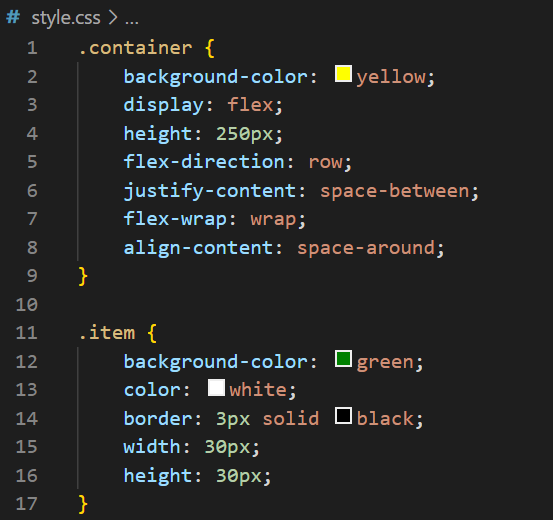Click 'background-color' on line 12

click(x=215, y=362)
